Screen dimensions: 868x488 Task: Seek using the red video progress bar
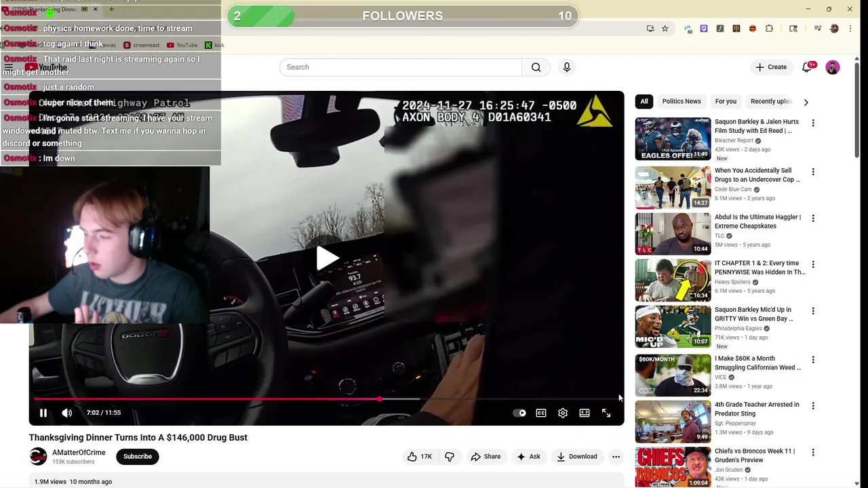(326, 399)
